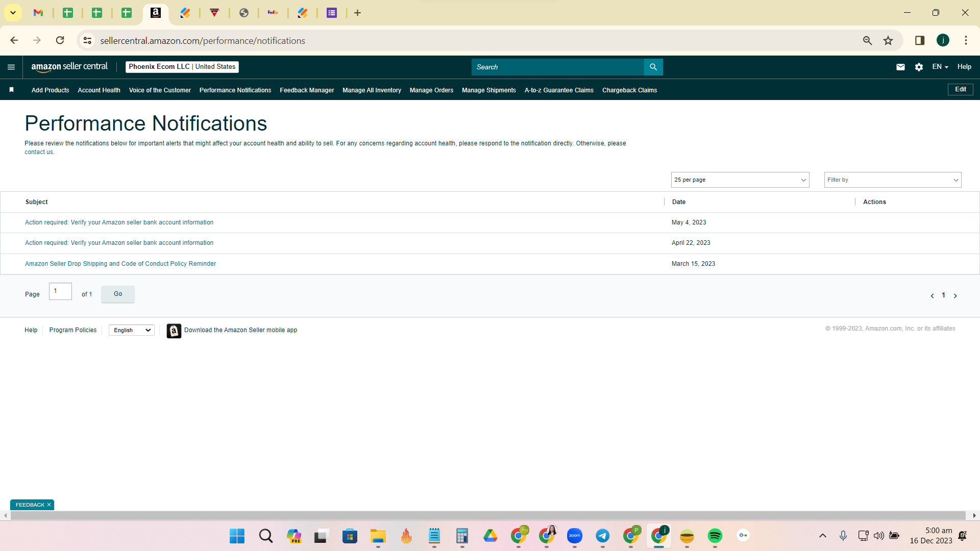Open the April 22, 2023 bank verification notification
Viewport: 980px width, 551px height.
[x=119, y=243]
